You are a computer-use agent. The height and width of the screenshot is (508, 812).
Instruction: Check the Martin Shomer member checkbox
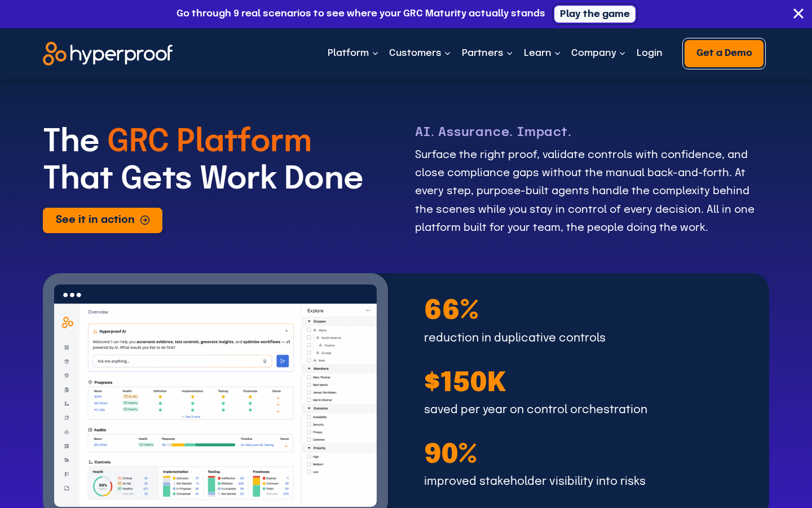(x=309, y=400)
